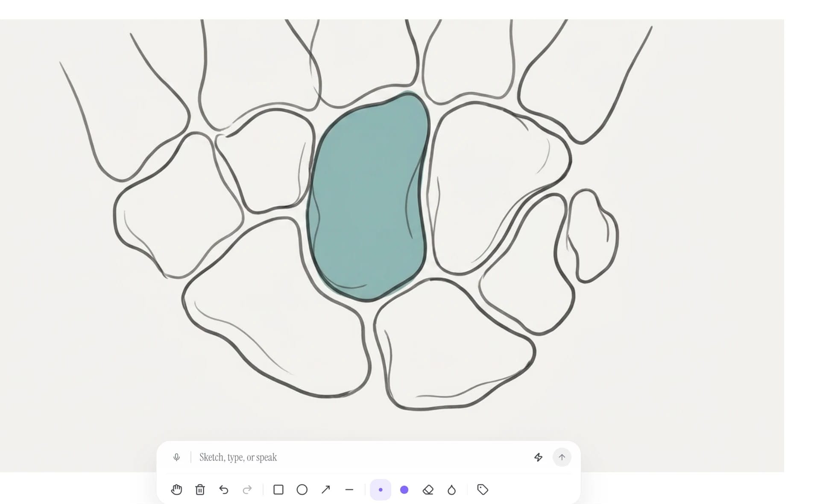820x504 pixels.
Task: Pick the purple color swatch
Action: [x=404, y=489]
